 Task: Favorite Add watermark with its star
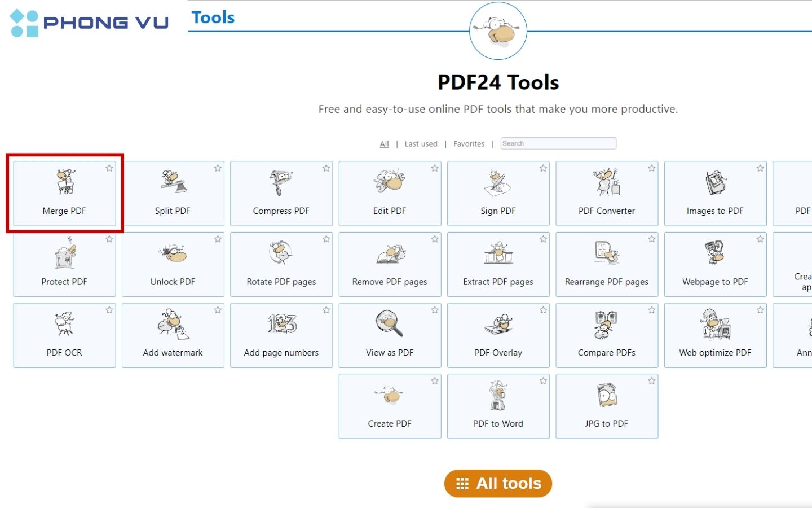218,310
